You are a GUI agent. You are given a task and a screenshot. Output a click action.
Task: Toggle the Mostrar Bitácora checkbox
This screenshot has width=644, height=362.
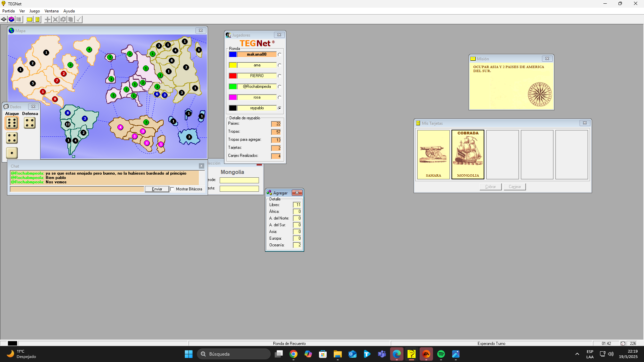pos(172,189)
